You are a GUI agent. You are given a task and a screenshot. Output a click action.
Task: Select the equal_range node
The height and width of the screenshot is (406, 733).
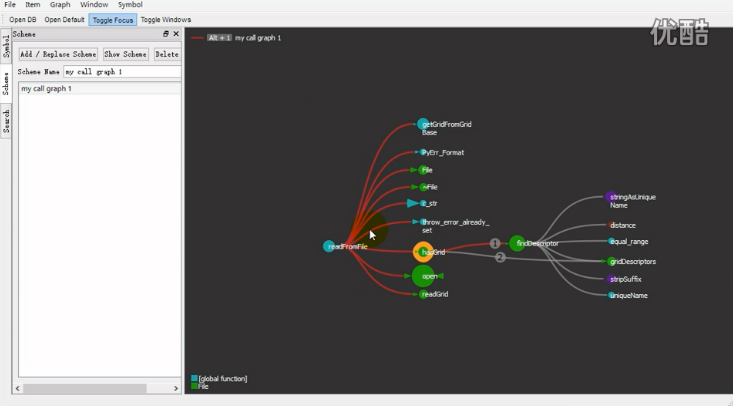(611, 241)
